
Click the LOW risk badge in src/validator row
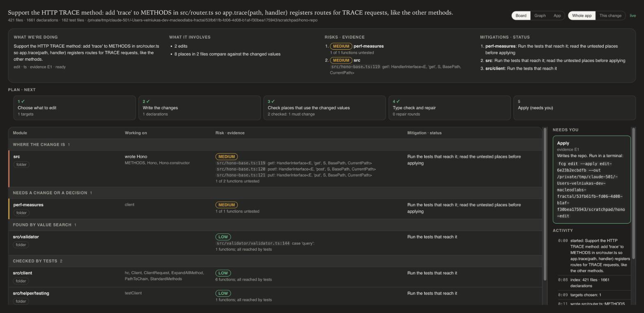click(223, 237)
